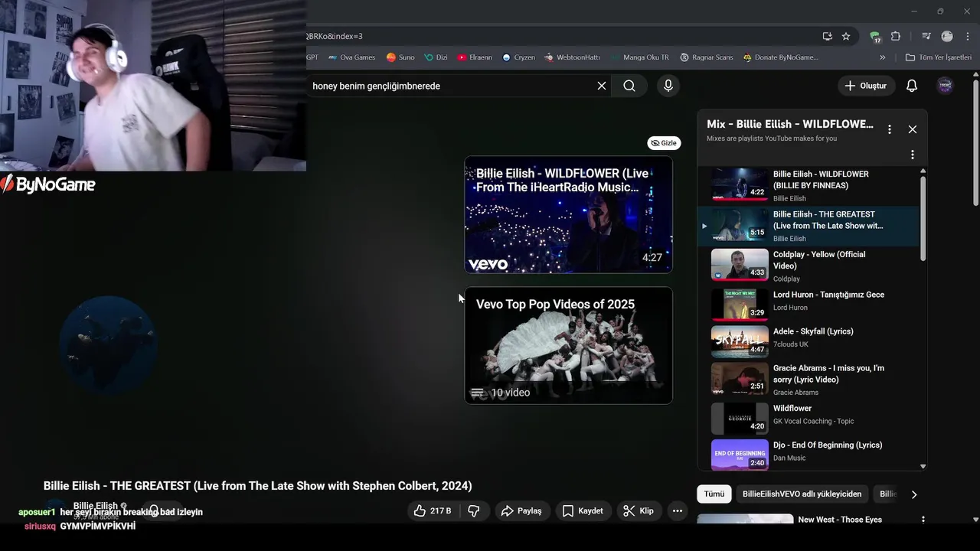Screen dimensions: 980x551
Task: Click the Klip clip button
Action: (639, 510)
